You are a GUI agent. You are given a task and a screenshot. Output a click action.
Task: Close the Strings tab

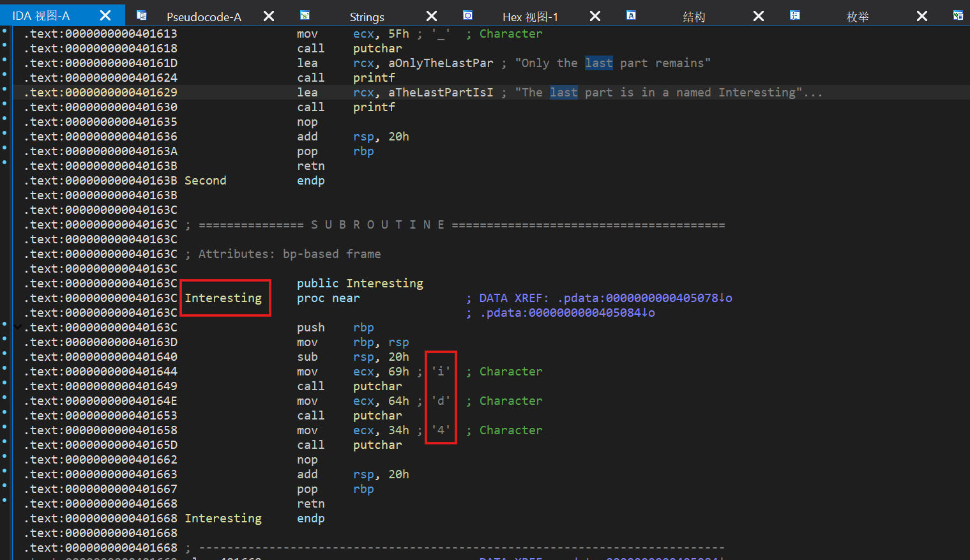click(432, 16)
